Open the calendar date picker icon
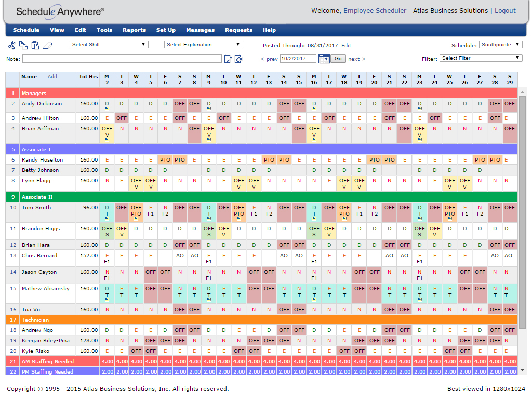The height and width of the screenshot is (399, 532). [x=324, y=59]
